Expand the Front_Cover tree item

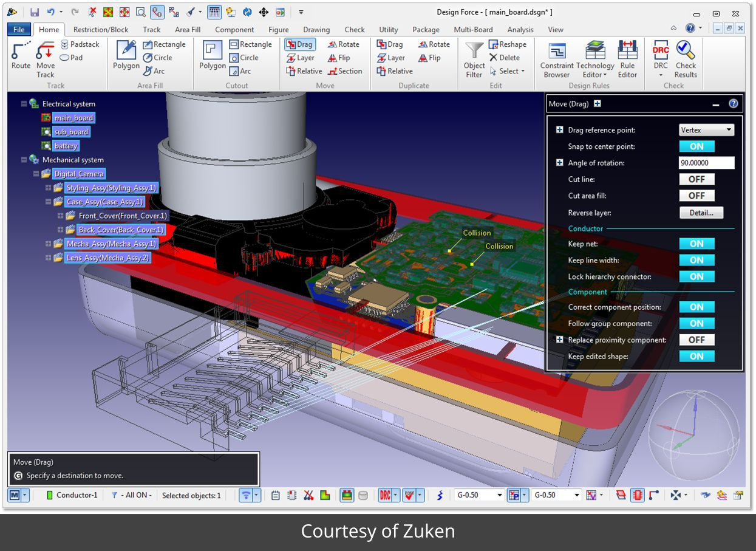pos(60,216)
